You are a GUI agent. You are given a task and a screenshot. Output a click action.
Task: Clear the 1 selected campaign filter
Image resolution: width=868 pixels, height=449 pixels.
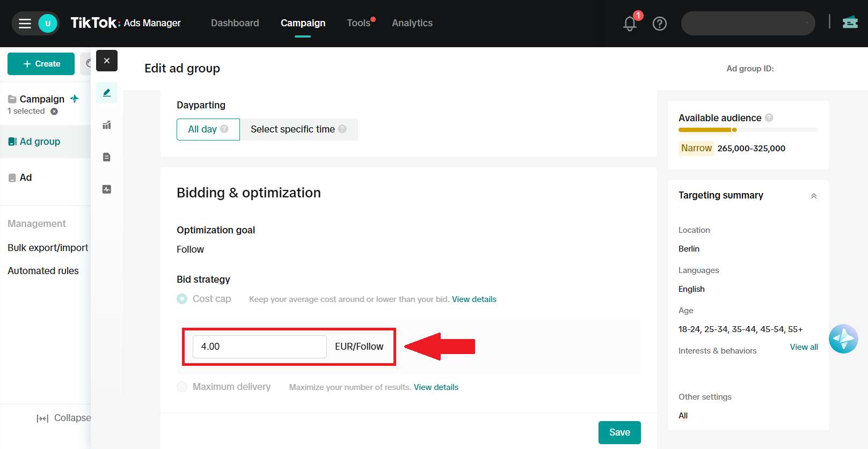tap(54, 112)
